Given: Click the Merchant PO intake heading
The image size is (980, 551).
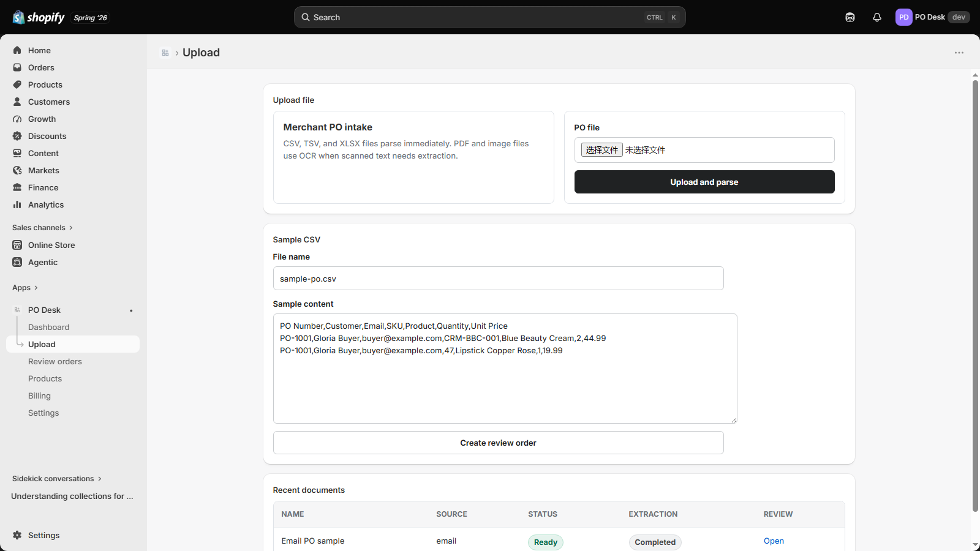Looking at the screenshot, I should [x=328, y=127].
